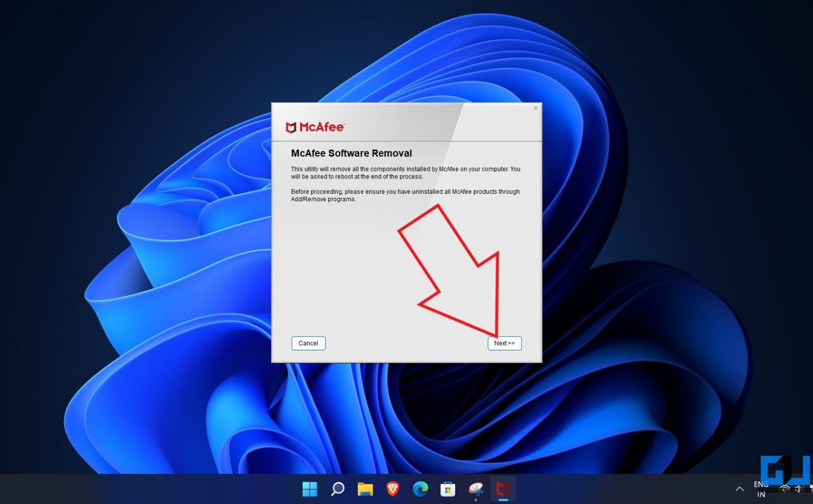Screen dimensions: 813x504
Task: Expand hidden system tray icons
Action: coord(739,489)
